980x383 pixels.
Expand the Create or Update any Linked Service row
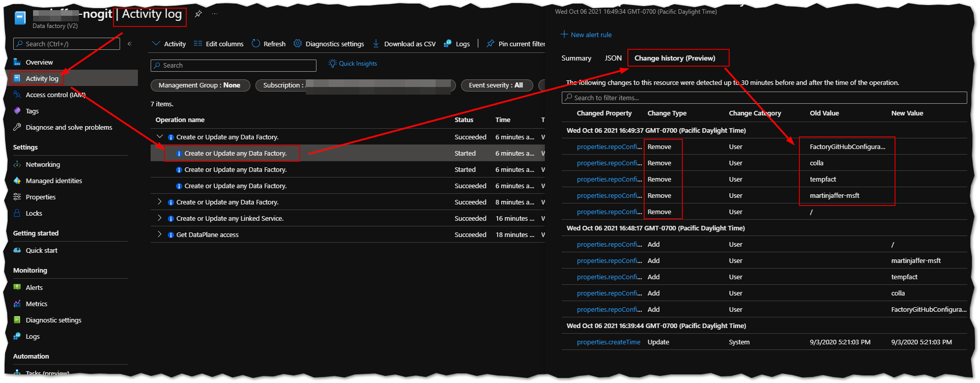coord(160,218)
